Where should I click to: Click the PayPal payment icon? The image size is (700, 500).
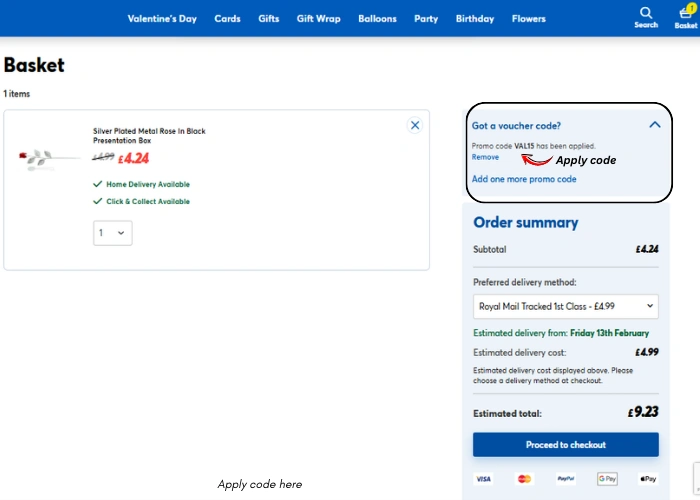coord(566,479)
